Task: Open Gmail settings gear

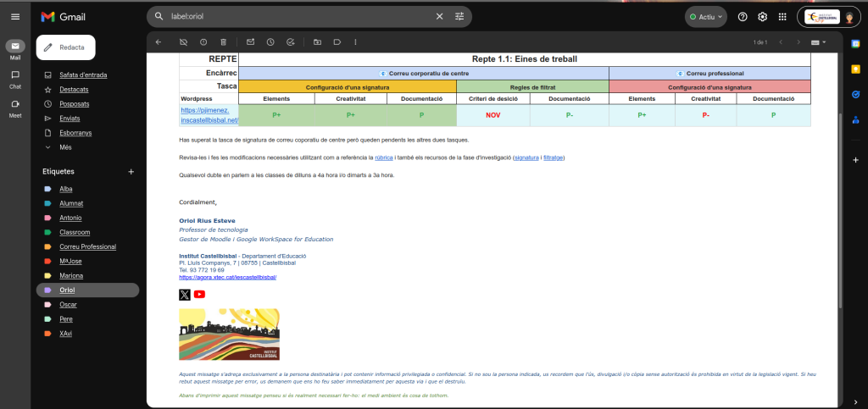Action: click(762, 17)
